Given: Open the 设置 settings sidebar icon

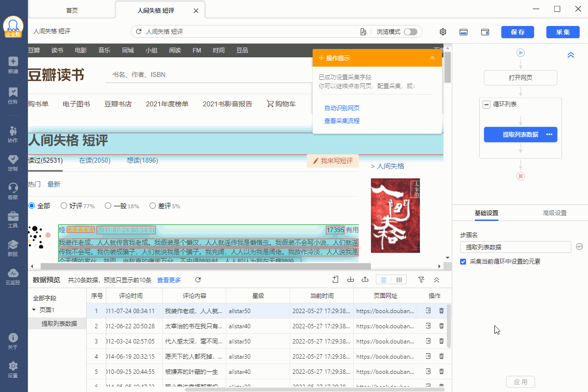Looking at the screenshot, I should point(13,370).
